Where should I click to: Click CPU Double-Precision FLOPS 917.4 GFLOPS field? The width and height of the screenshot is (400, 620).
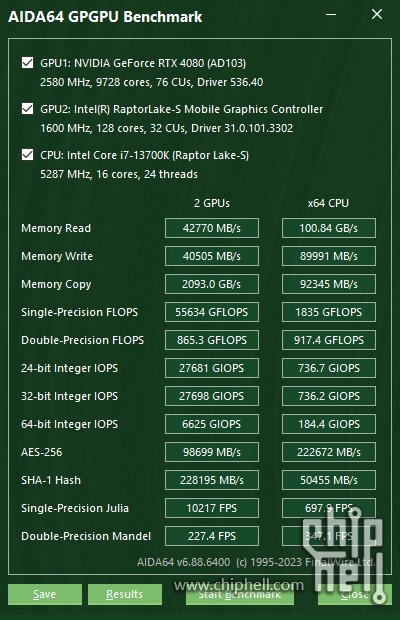click(x=329, y=340)
